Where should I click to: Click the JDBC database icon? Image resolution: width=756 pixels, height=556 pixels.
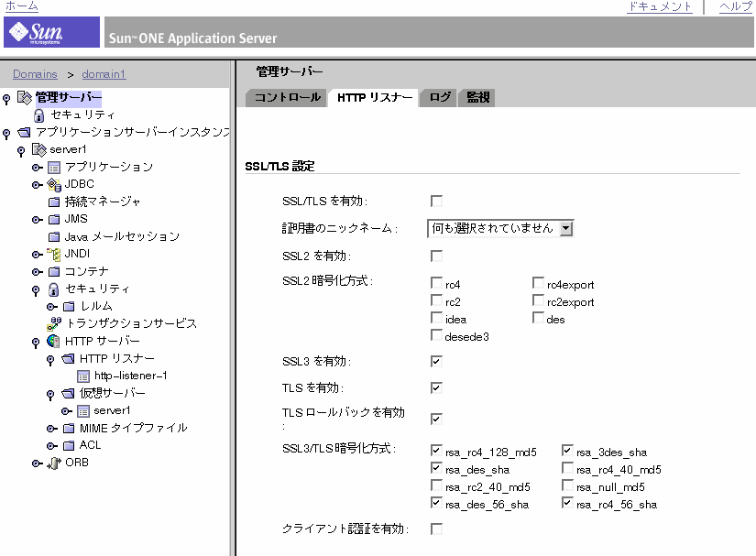click(54, 185)
